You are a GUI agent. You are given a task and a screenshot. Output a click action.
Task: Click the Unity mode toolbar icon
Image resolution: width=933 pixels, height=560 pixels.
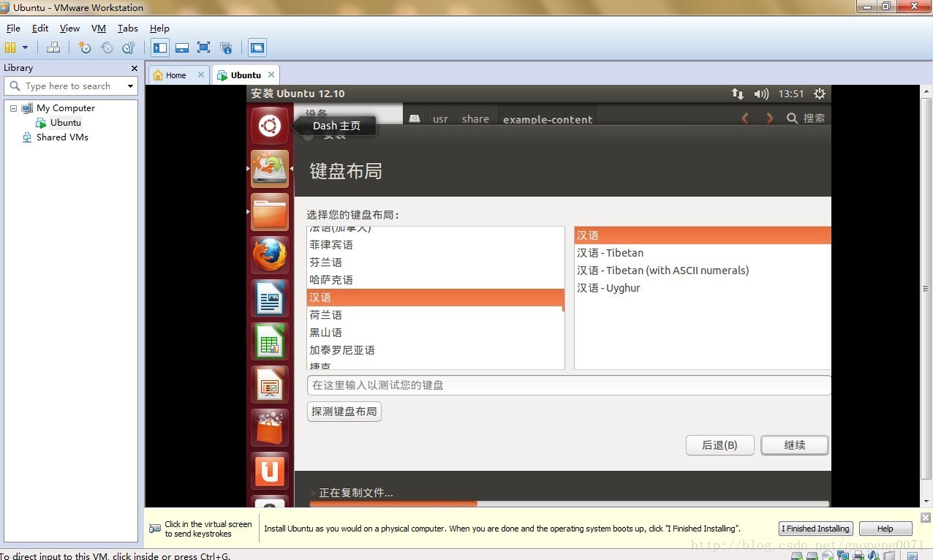pyautogui.click(x=226, y=48)
